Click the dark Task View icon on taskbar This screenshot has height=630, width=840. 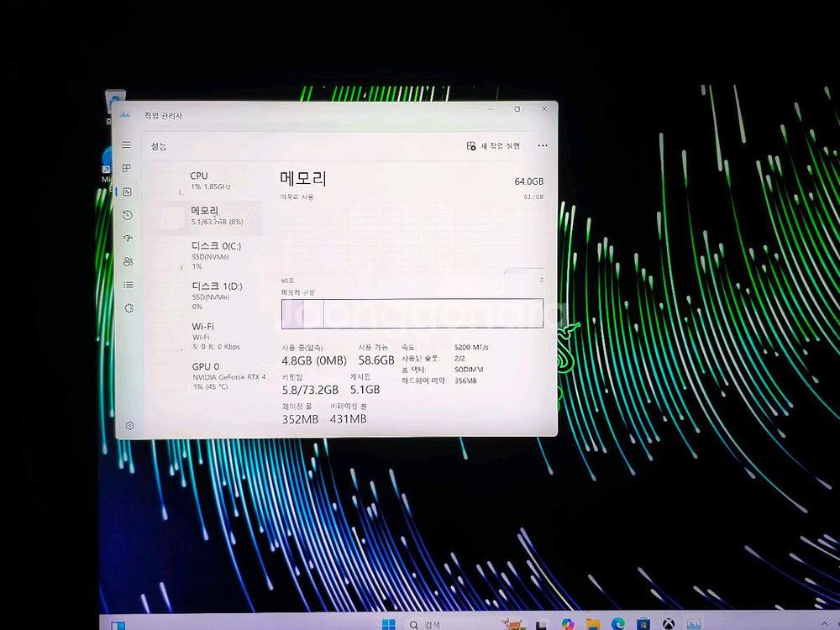click(542, 624)
